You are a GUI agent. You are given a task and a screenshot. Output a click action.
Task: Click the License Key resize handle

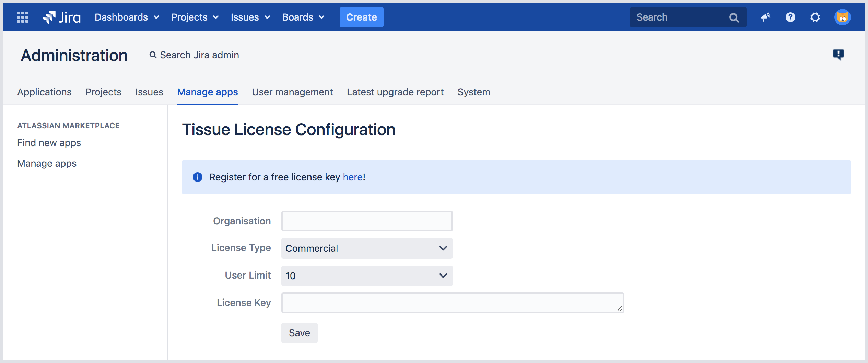(x=620, y=309)
